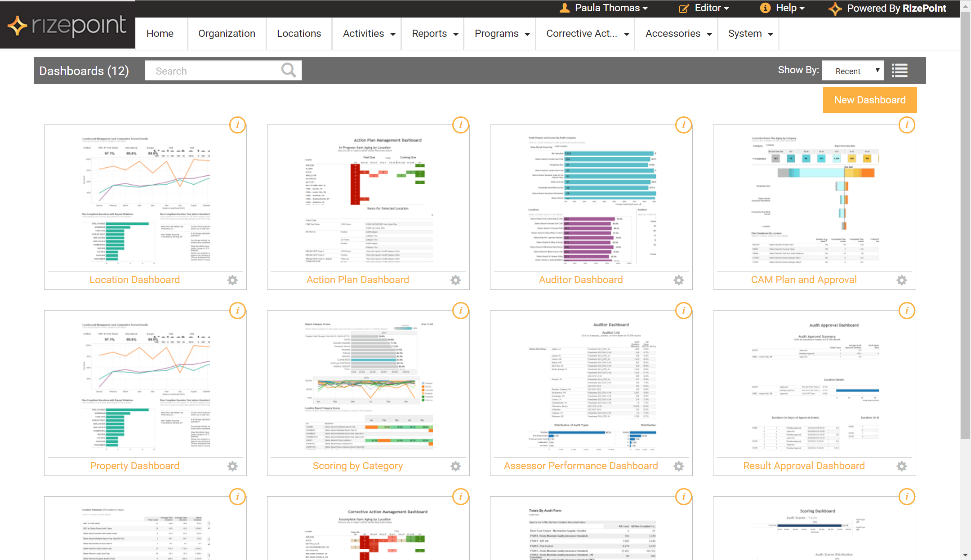This screenshot has height=560, width=971.
Task: Click the search magnifier icon
Action: pos(289,70)
